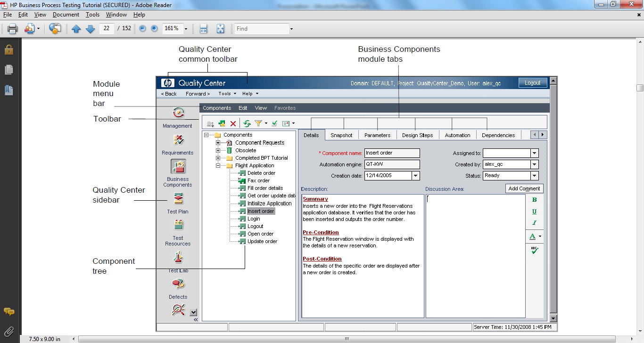644x343 pixels.
Task: Click the zoom in plus button
Action: (x=154, y=29)
